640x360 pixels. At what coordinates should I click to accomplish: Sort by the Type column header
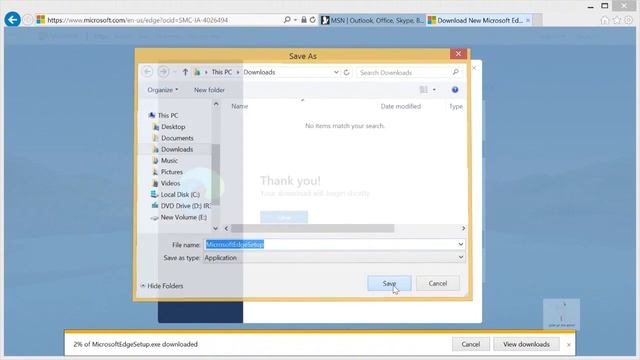point(456,106)
